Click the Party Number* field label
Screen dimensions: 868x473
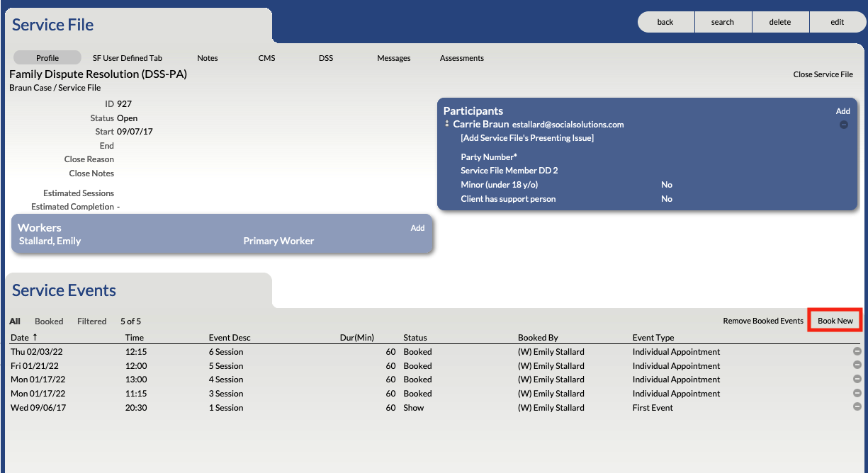[x=489, y=157]
